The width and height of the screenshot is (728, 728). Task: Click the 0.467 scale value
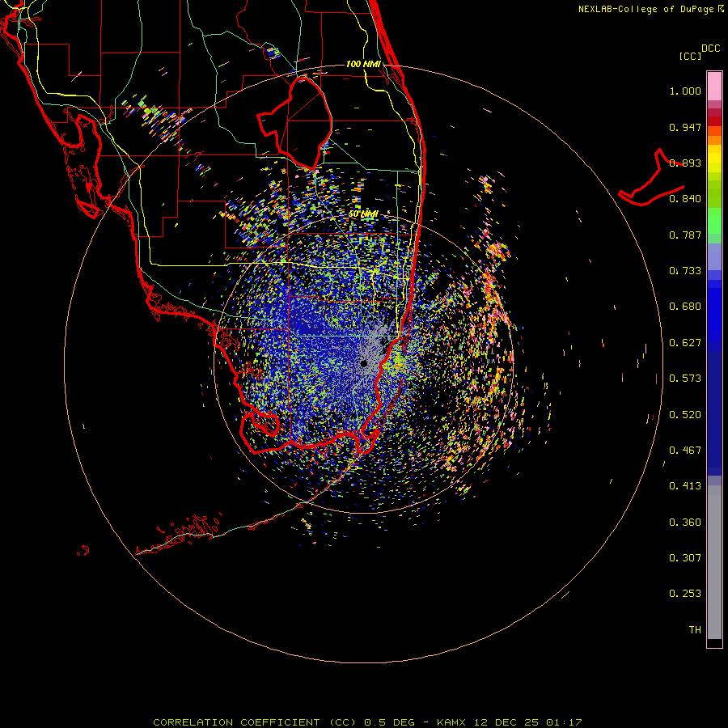click(x=685, y=451)
